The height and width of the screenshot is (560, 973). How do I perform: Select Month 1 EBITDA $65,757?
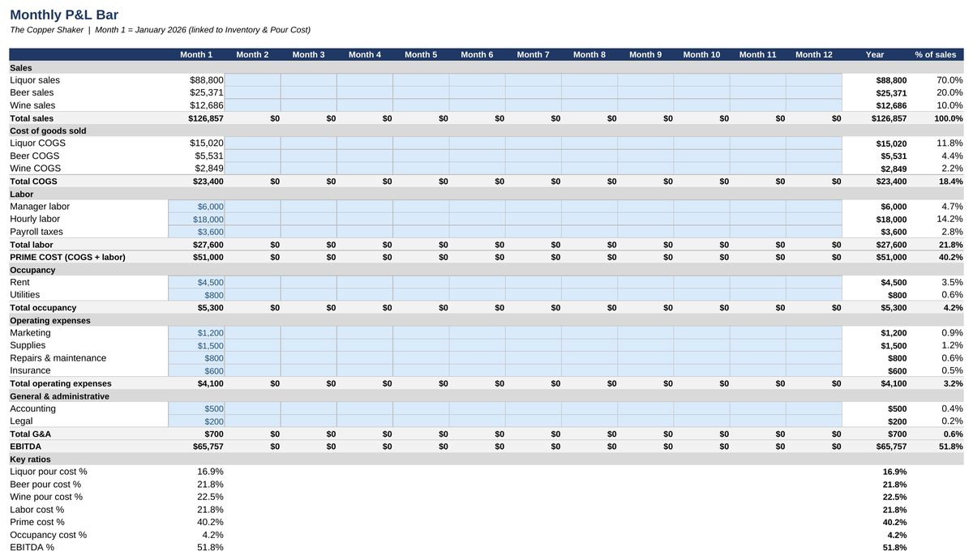[196, 447]
